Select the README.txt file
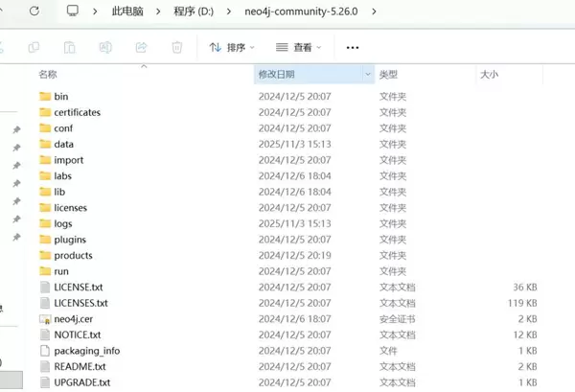Image resolution: width=575 pixels, height=392 pixels. (x=80, y=366)
